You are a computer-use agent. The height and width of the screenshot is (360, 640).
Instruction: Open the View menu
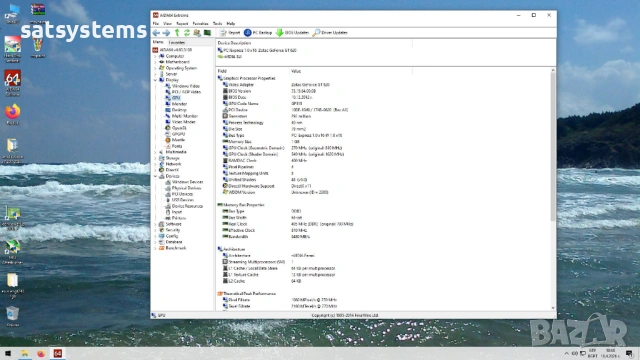167,24
